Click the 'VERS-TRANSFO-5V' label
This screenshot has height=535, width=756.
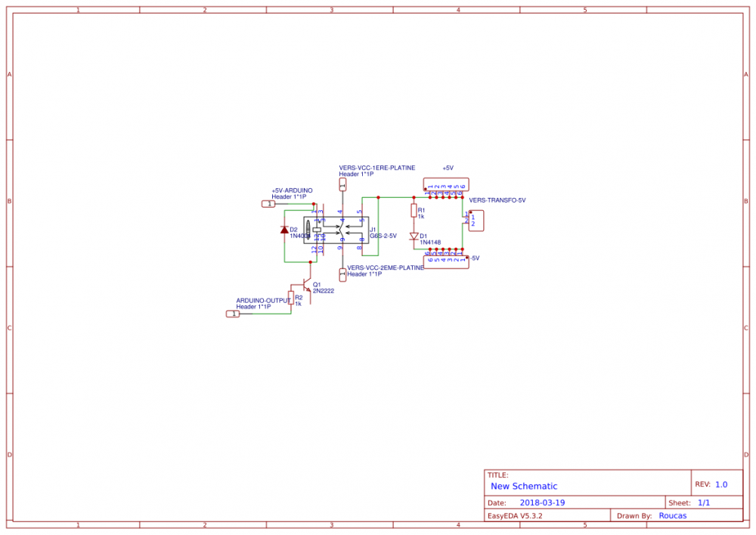pos(497,200)
